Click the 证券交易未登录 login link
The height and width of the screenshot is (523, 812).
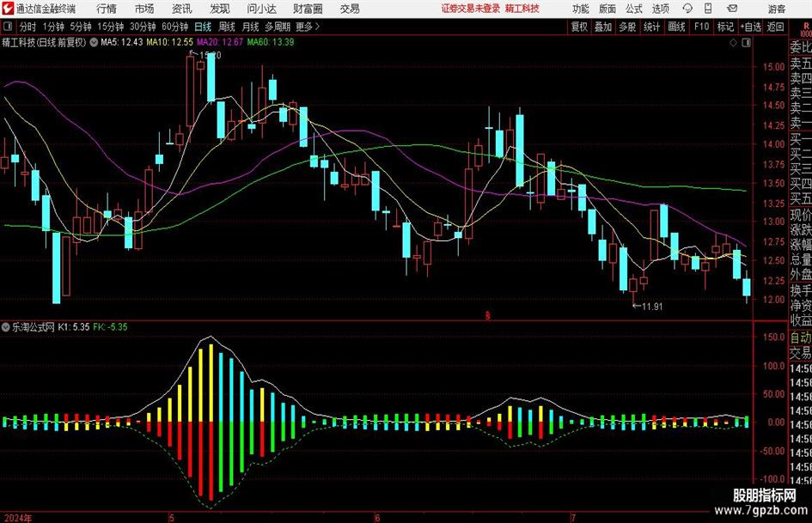tap(471, 9)
